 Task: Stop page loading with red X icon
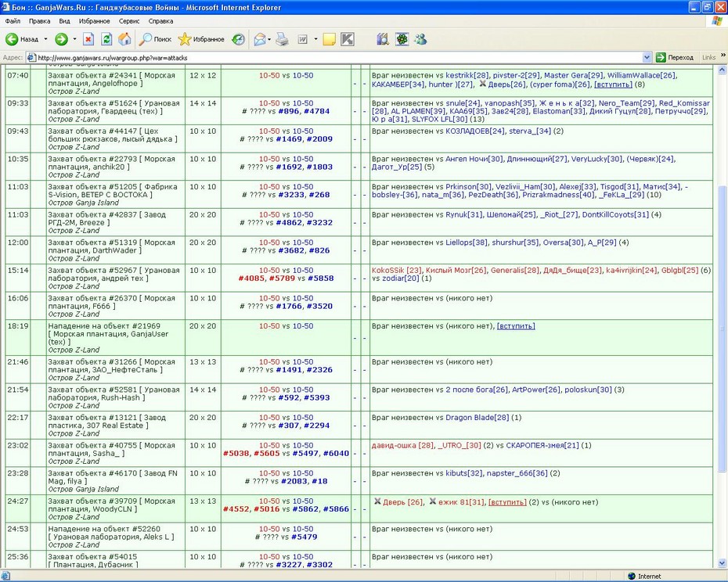[88, 39]
